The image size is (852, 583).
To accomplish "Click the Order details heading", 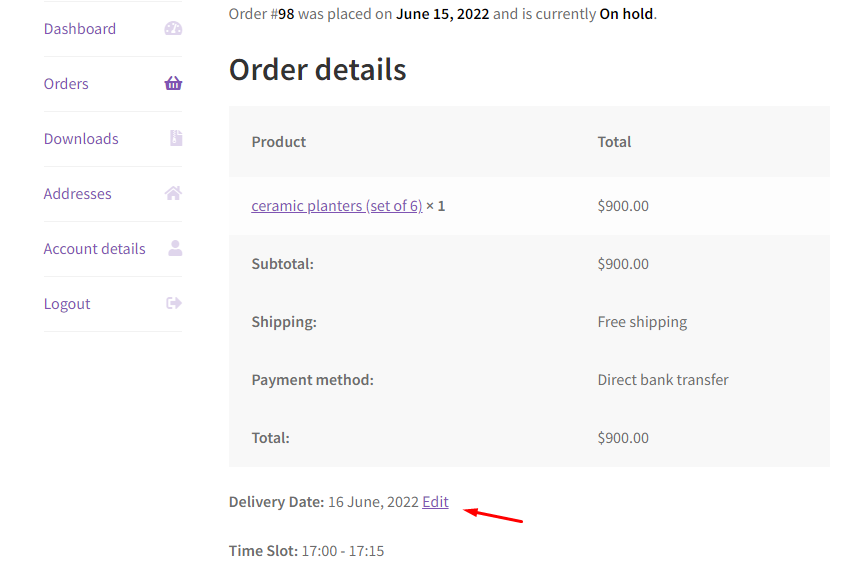I will pyautogui.click(x=318, y=70).
